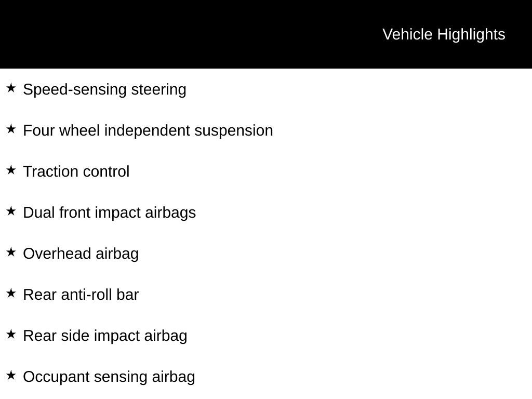Click the star next to Four wheel independent suspension
Viewport: 532px width, 399px height.
click(11, 129)
